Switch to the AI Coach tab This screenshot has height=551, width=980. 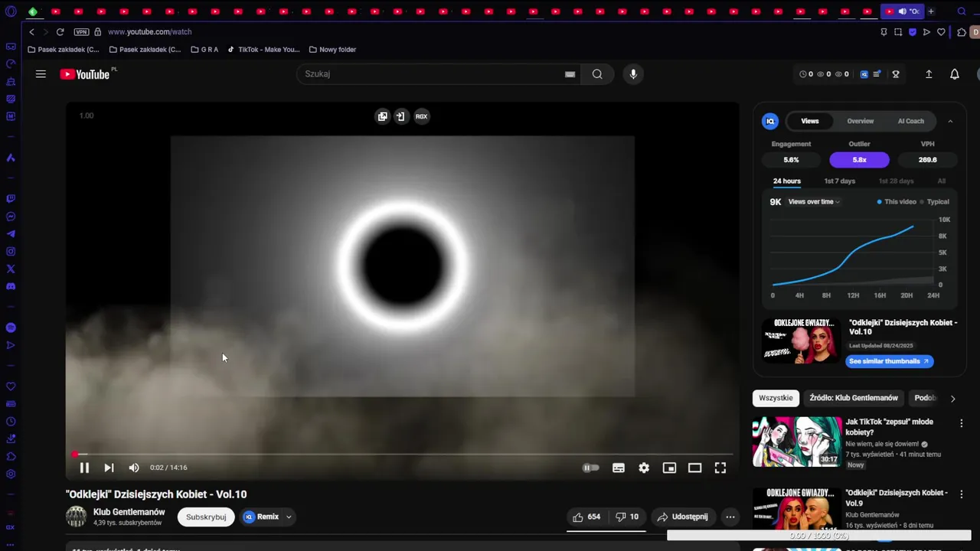[x=911, y=121]
